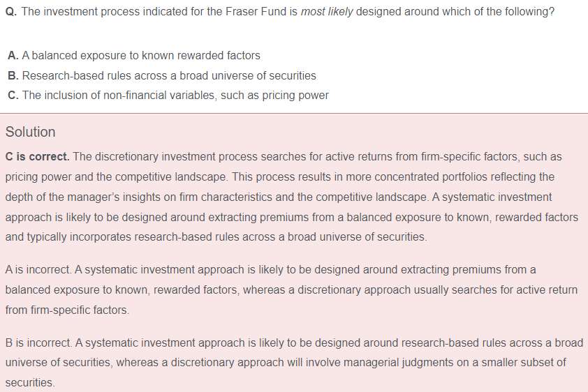Click the italic "most likely" phrase in question
This screenshot has height=392, width=588.
[326, 13]
